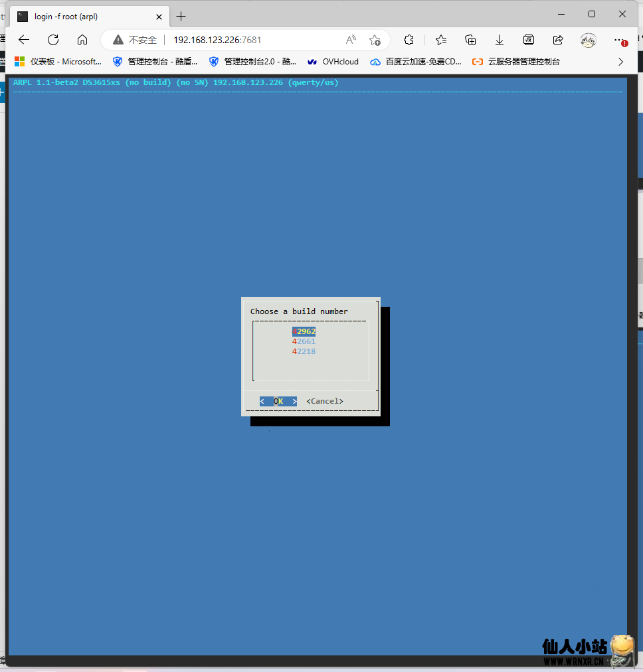
Task: Open the user profile avatar
Action: (x=588, y=40)
